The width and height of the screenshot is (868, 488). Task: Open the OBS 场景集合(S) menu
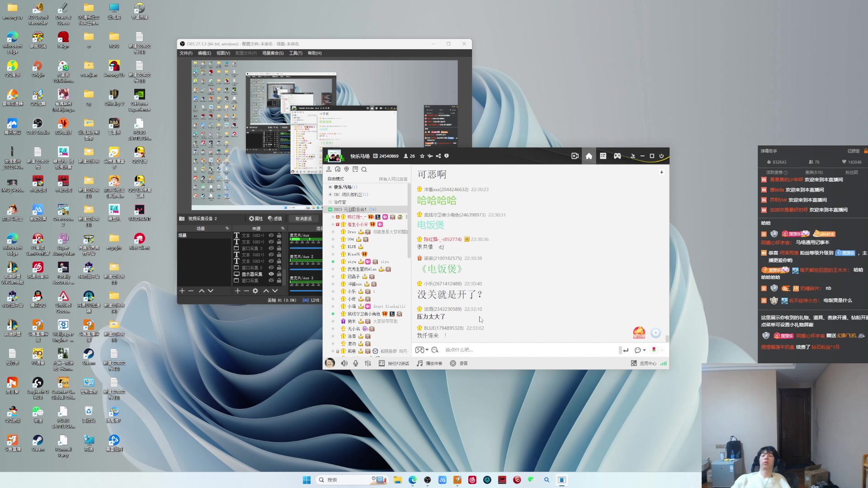pyautogui.click(x=273, y=53)
